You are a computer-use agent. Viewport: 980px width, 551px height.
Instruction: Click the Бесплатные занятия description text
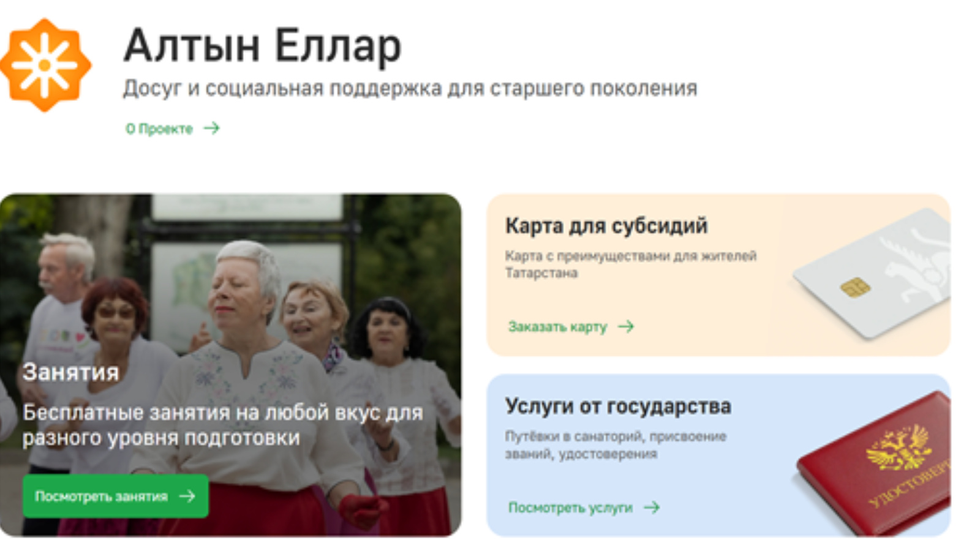pyautogui.click(x=222, y=425)
